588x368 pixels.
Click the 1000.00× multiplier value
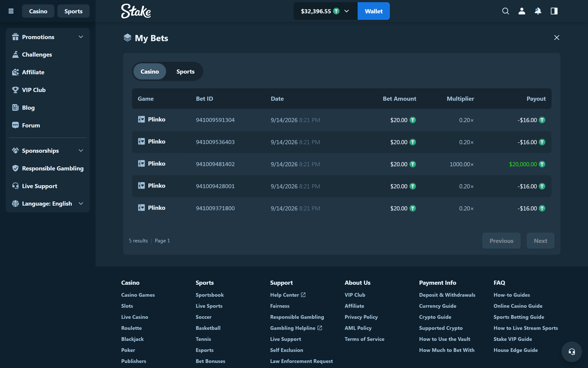[462, 164]
